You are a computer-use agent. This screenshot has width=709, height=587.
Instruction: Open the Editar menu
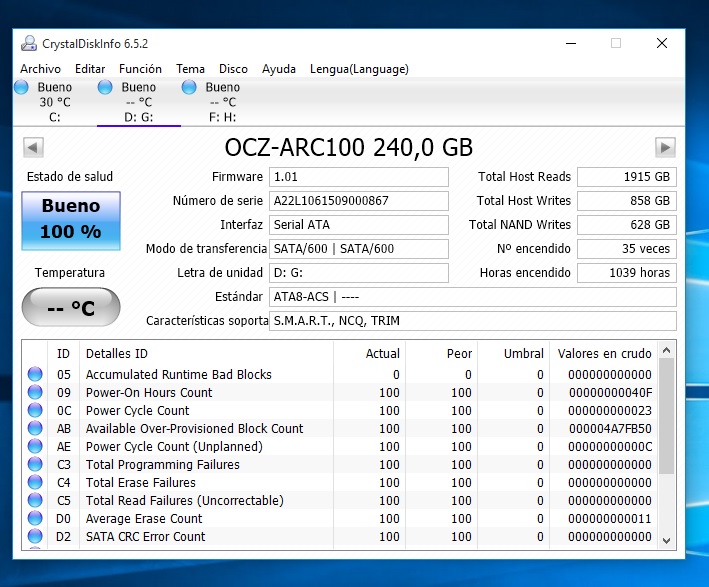90,69
